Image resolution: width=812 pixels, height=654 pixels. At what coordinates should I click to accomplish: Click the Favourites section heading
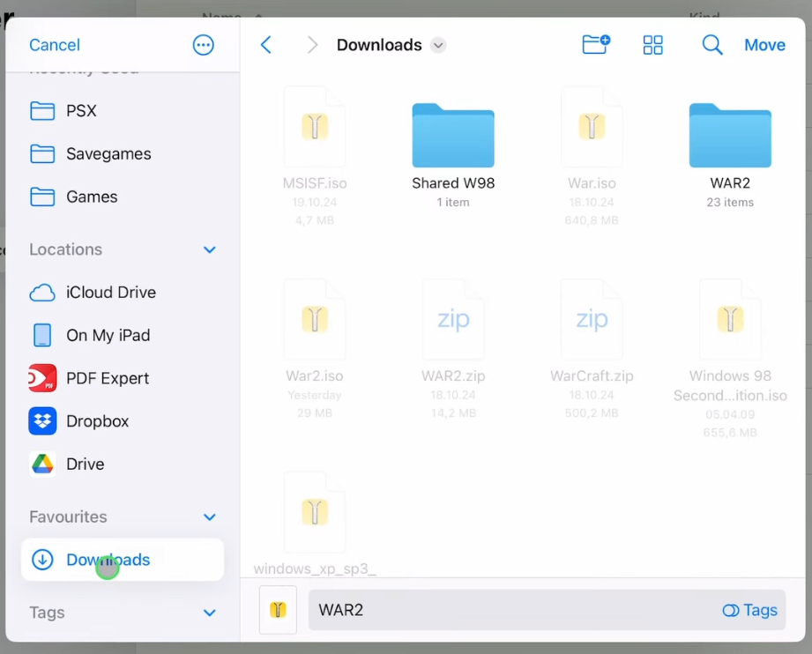click(68, 517)
